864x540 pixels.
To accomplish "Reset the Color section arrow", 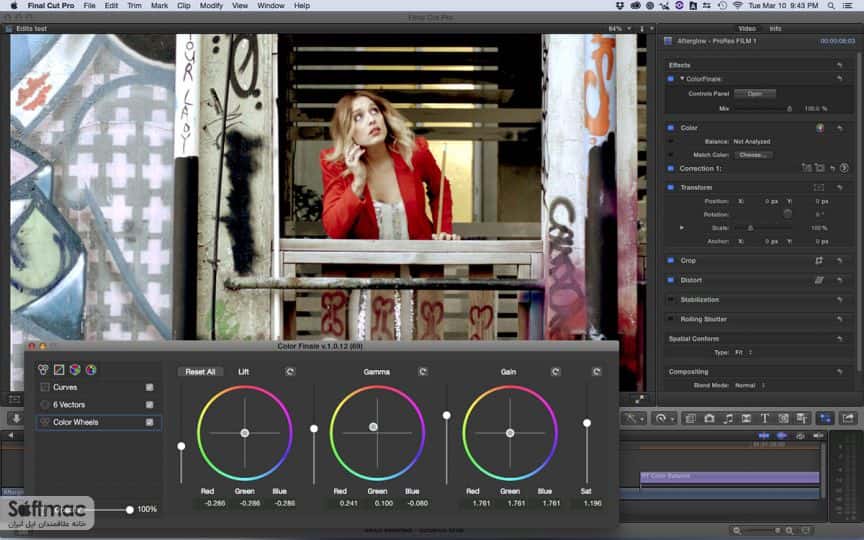I will point(839,128).
